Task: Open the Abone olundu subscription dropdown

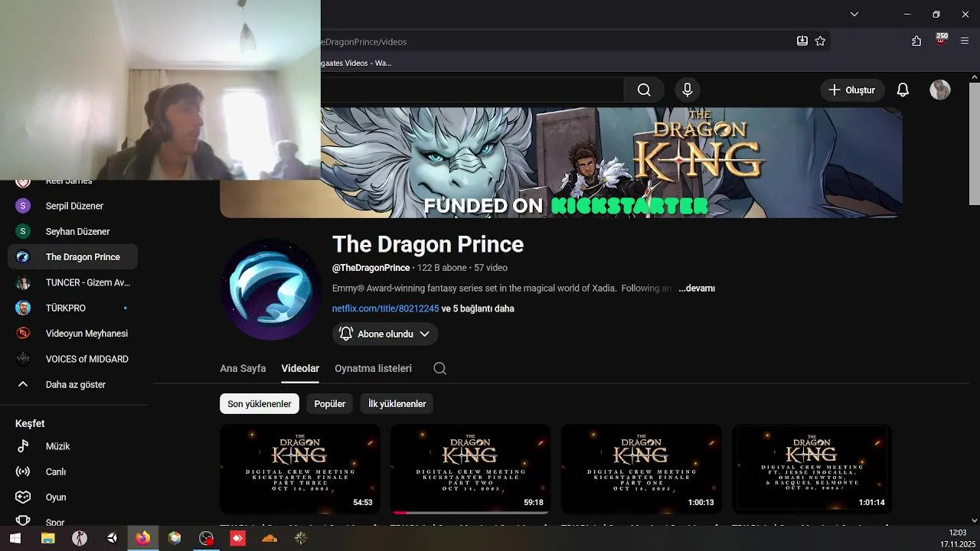Action: click(385, 334)
